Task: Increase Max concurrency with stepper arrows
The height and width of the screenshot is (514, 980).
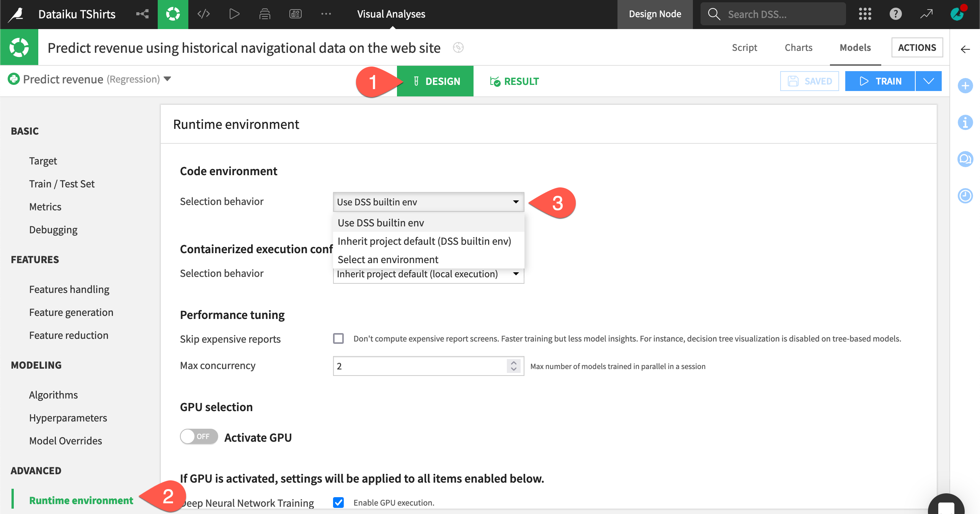Action: 514,362
